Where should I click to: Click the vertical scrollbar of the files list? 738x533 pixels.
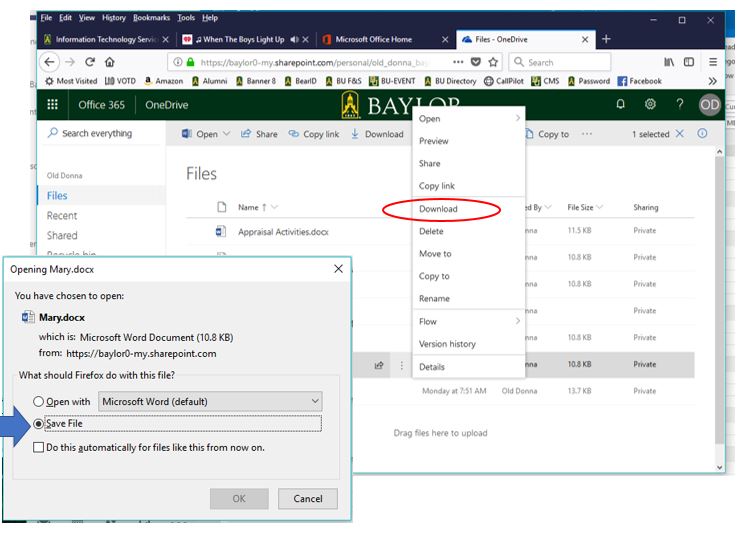click(719, 301)
